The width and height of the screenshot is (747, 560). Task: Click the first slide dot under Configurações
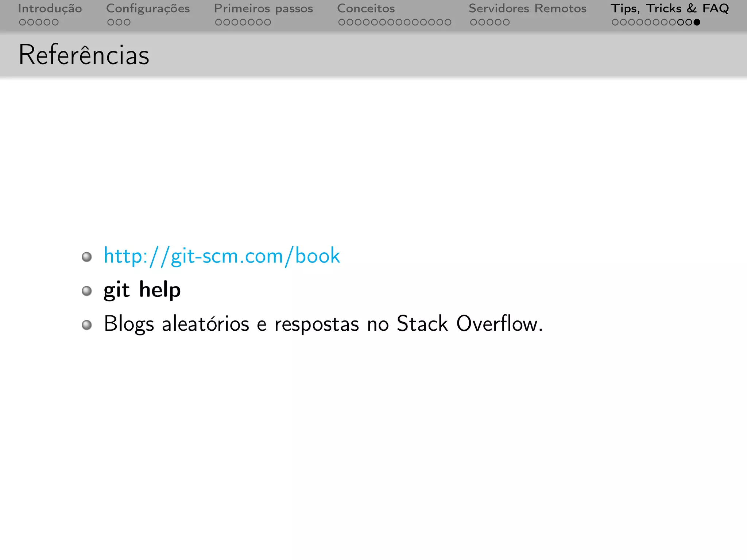pyautogui.click(x=111, y=22)
